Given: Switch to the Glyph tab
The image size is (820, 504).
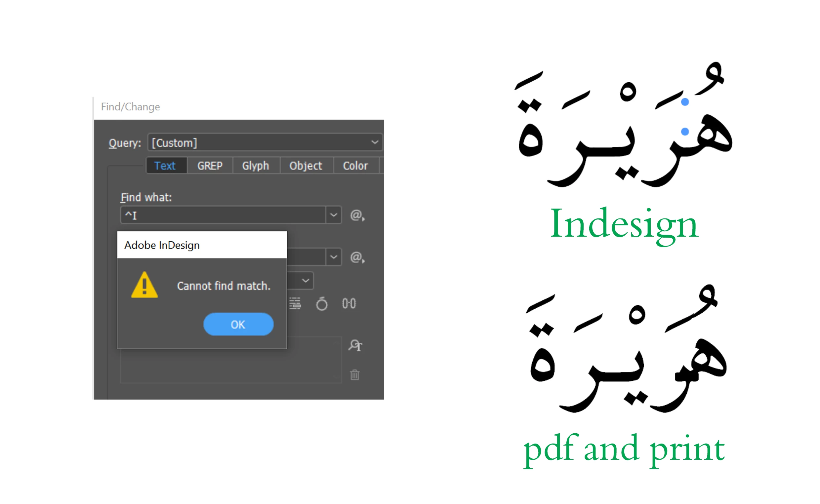Looking at the screenshot, I should click(x=256, y=166).
